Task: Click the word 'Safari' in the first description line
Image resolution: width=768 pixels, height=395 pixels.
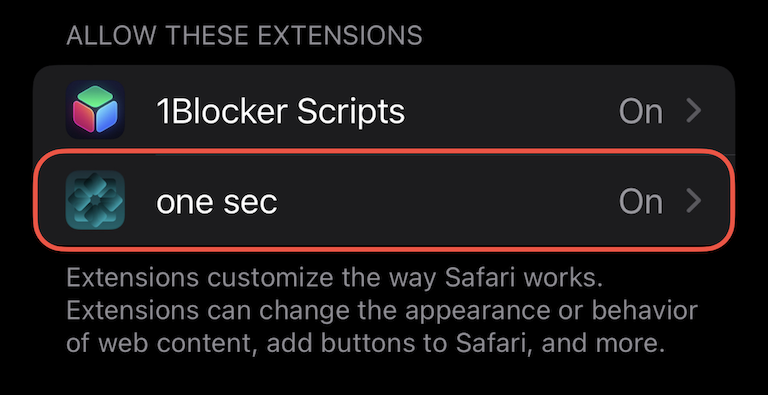Action: tap(478, 278)
